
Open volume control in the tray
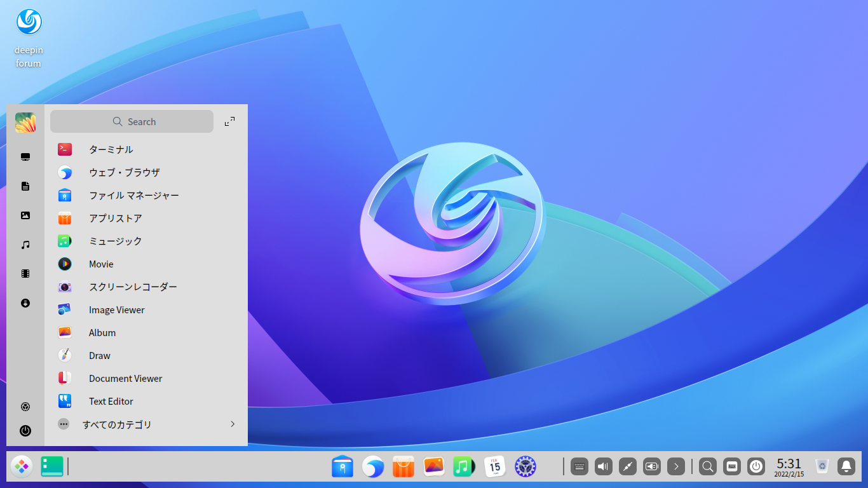pyautogui.click(x=604, y=466)
